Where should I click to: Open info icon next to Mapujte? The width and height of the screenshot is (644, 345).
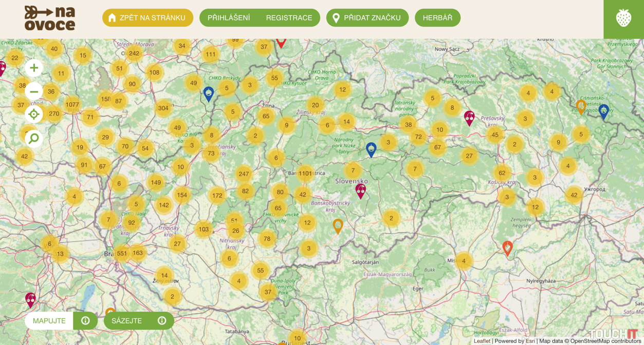(x=85, y=321)
